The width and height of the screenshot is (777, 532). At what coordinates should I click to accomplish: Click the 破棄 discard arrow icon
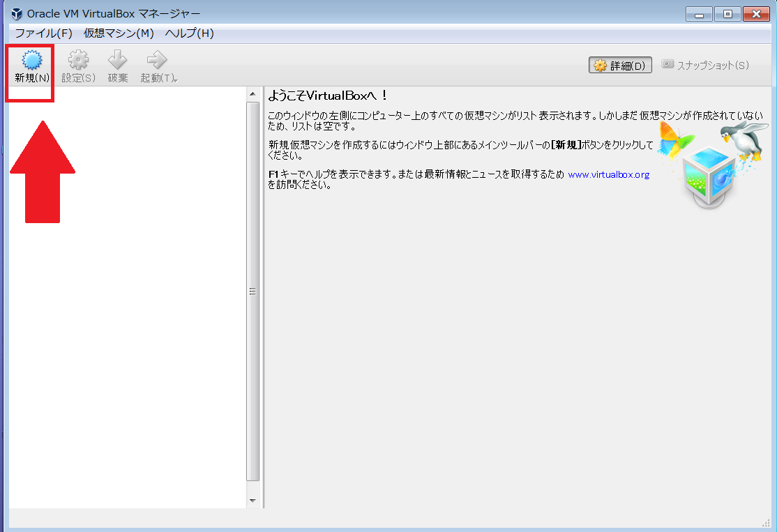tap(117, 60)
